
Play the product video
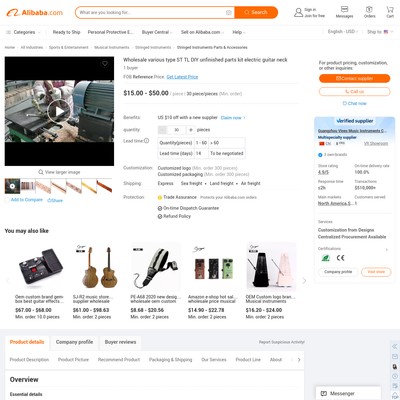click(x=59, y=111)
